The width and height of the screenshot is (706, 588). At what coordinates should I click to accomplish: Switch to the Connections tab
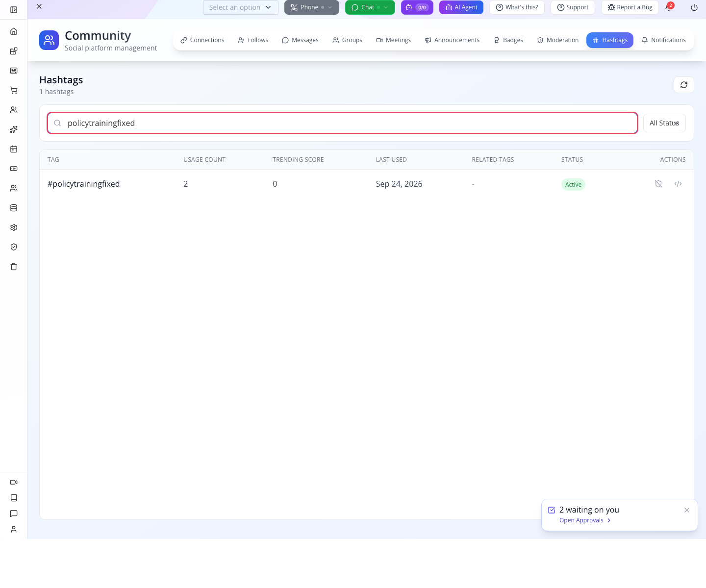click(x=202, y=40)
